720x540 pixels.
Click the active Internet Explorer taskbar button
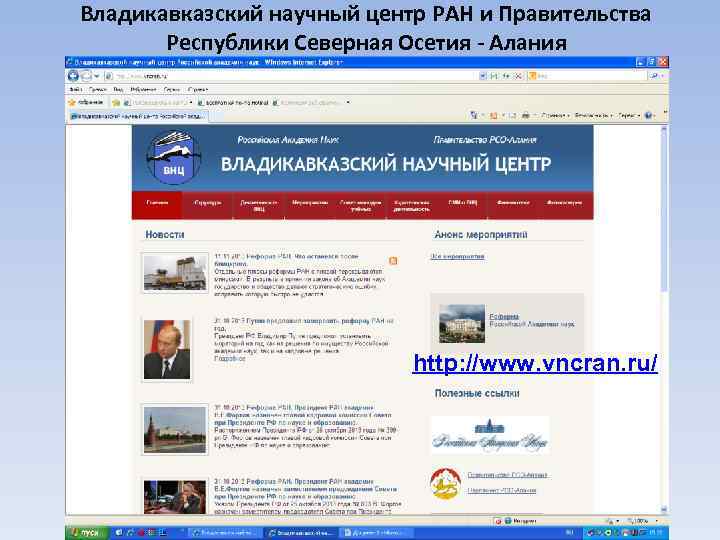click(x=301, y=533)
